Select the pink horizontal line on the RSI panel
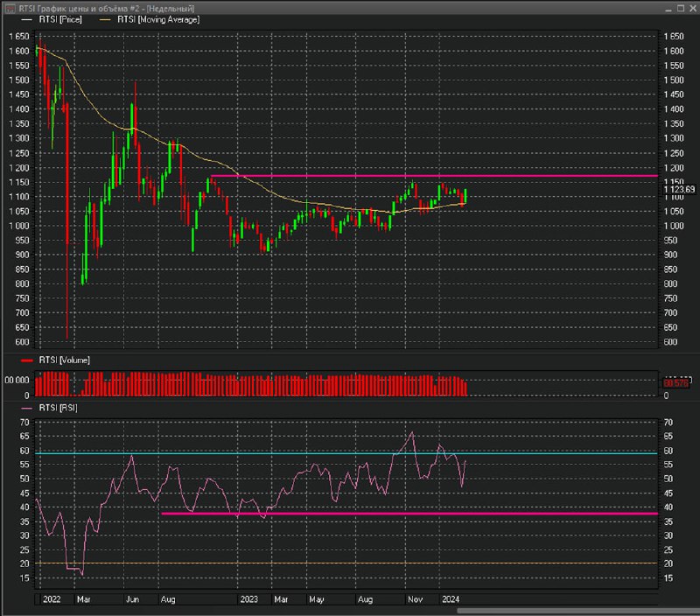 point(409,514)
